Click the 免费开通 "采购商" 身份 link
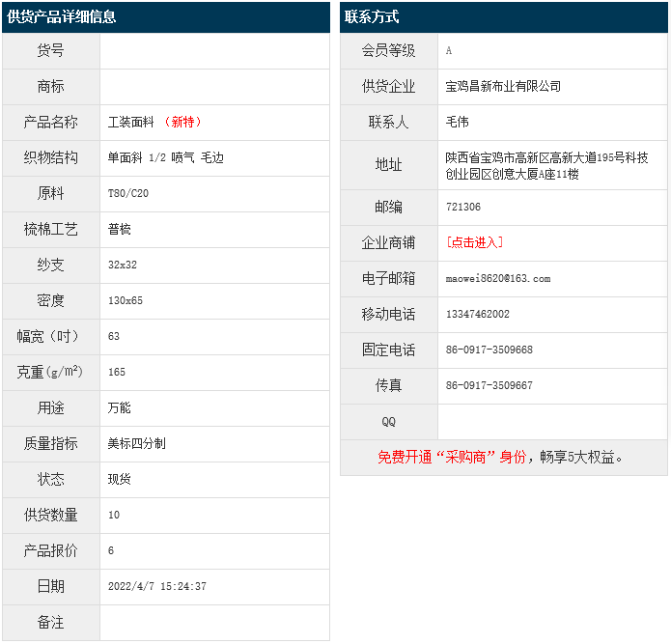 click(x=452, y=457)
